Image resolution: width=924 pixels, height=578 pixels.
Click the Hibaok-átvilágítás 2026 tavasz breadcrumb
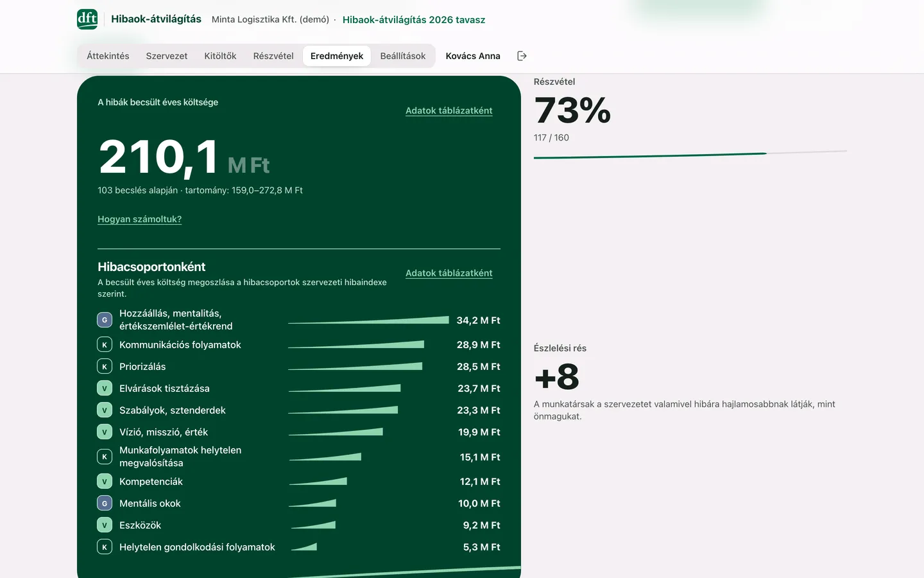[414, 20]
